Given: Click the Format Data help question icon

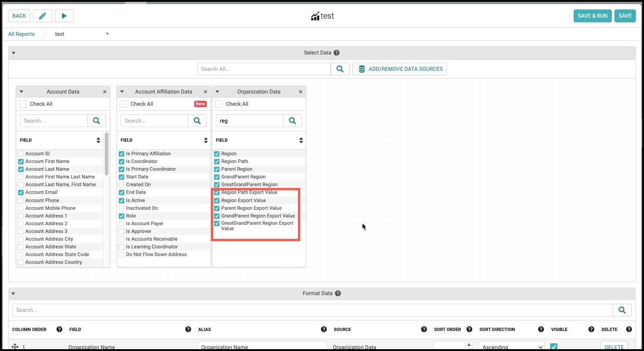Looking at the screenshot, I should 338,293.
